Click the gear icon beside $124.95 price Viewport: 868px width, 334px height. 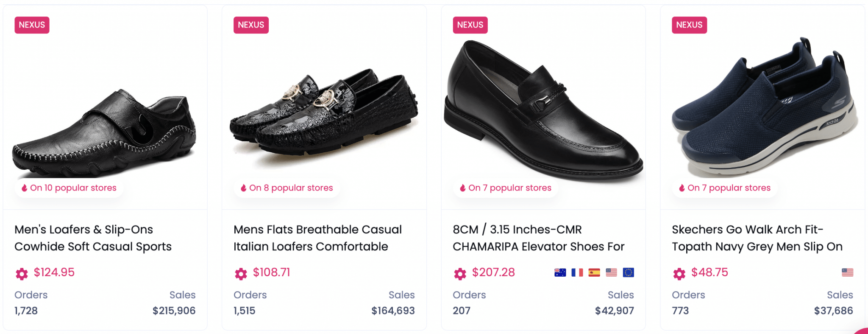(x=22, y=274)
